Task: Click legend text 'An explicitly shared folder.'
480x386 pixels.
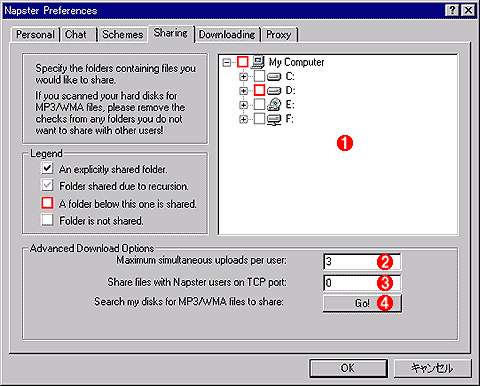Action: pyautogui.click(x=113, y=169)
